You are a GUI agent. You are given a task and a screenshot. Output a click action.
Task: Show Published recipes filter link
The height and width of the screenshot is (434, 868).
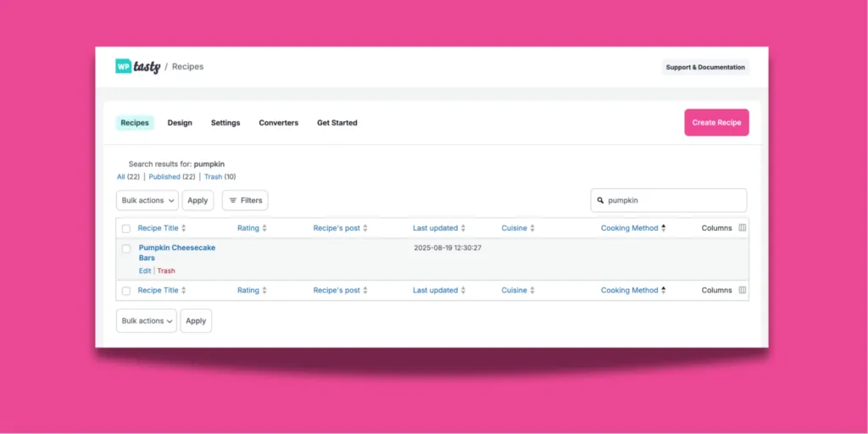click(x=164, y=176)
